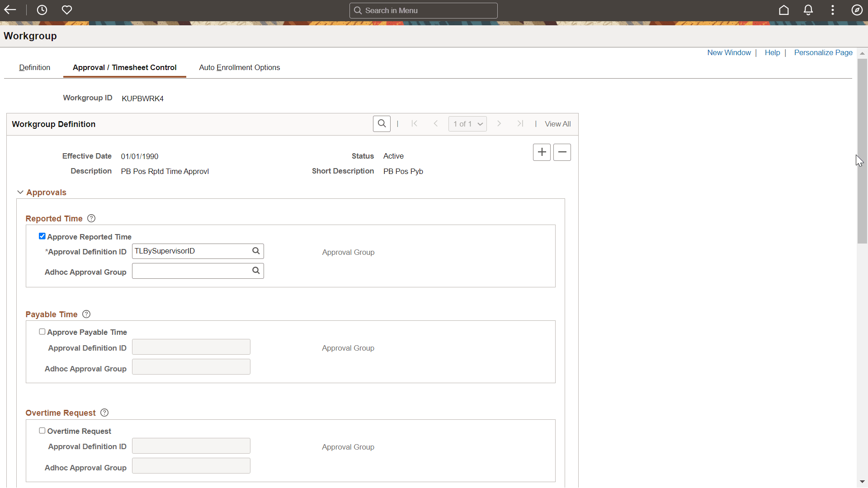The image size is (868, 488).
Task: Click lookup icon for Approval Definition ID
Action: click(256, 251)
